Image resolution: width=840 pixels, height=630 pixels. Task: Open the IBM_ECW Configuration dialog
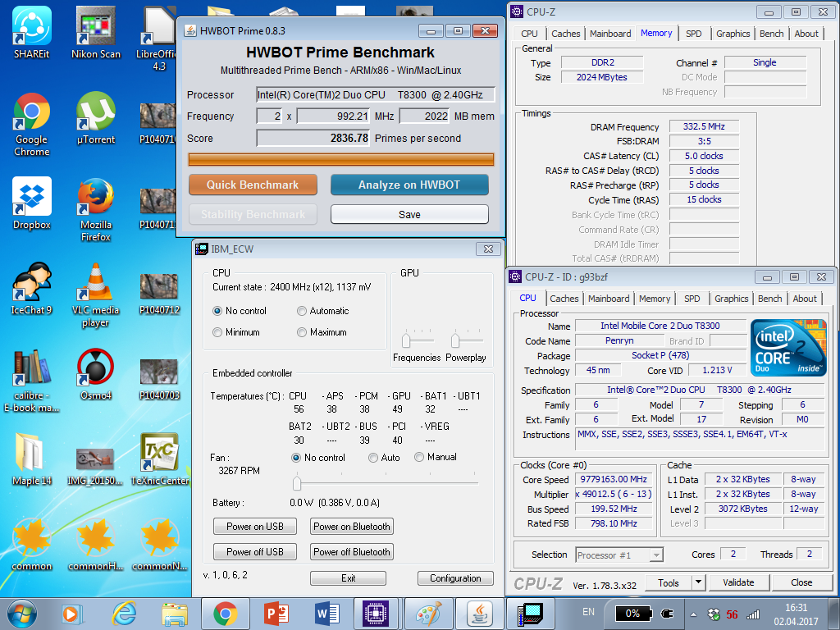(x=455, y=578)
